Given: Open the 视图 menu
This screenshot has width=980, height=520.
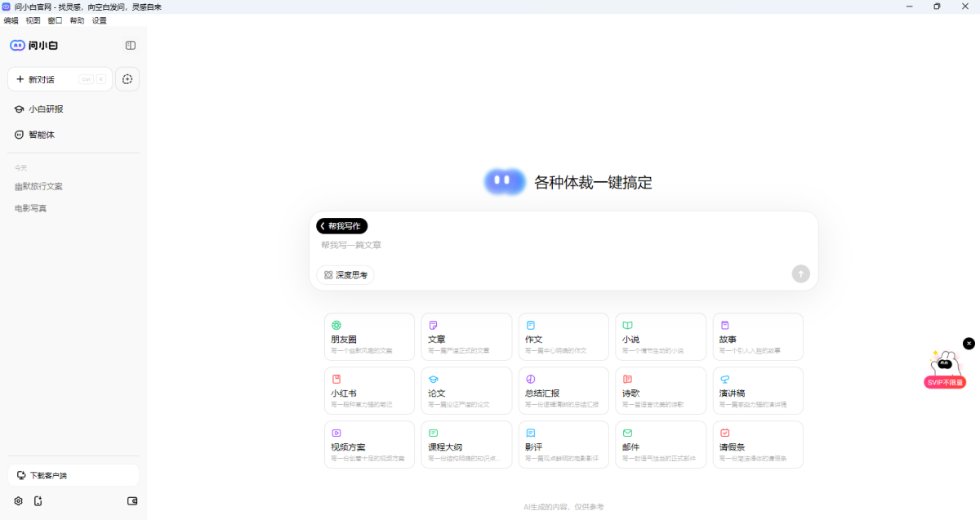Looking at the screenshot, I should click(33, 20).
